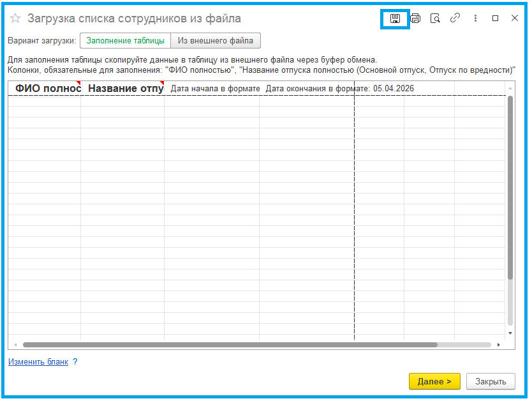
Task: Switch to the "Из внешнего файла" option
Action: pos(216,40)
